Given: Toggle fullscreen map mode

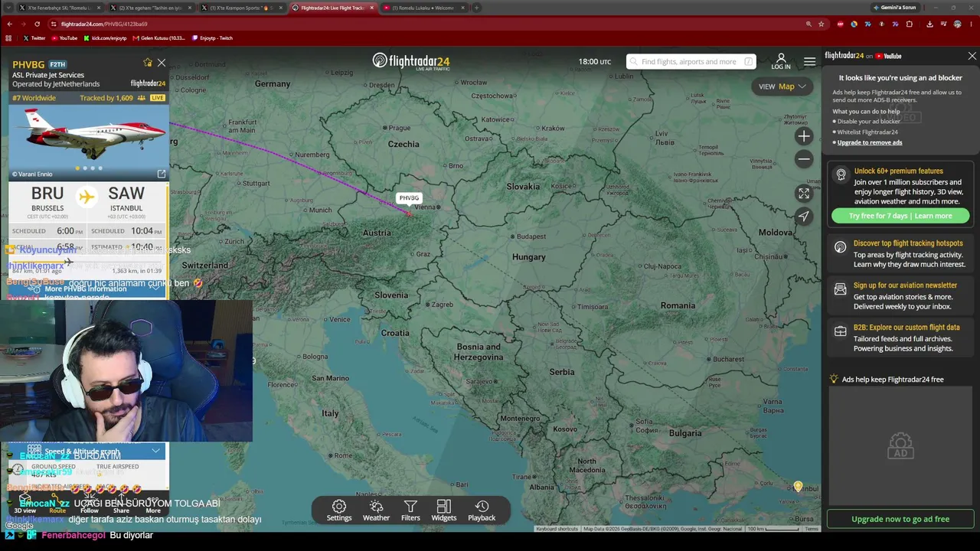Looking at the screenshot, I should [803, 194].
